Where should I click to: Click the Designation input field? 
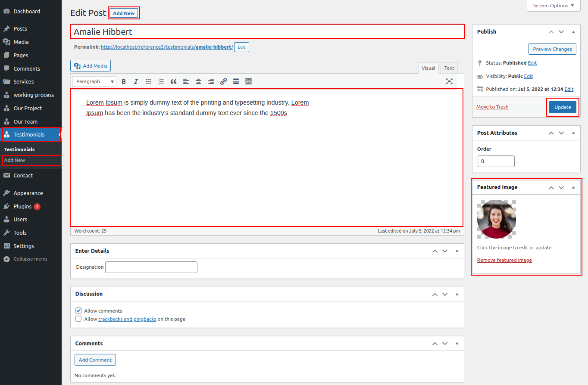[x=151, y=267]
